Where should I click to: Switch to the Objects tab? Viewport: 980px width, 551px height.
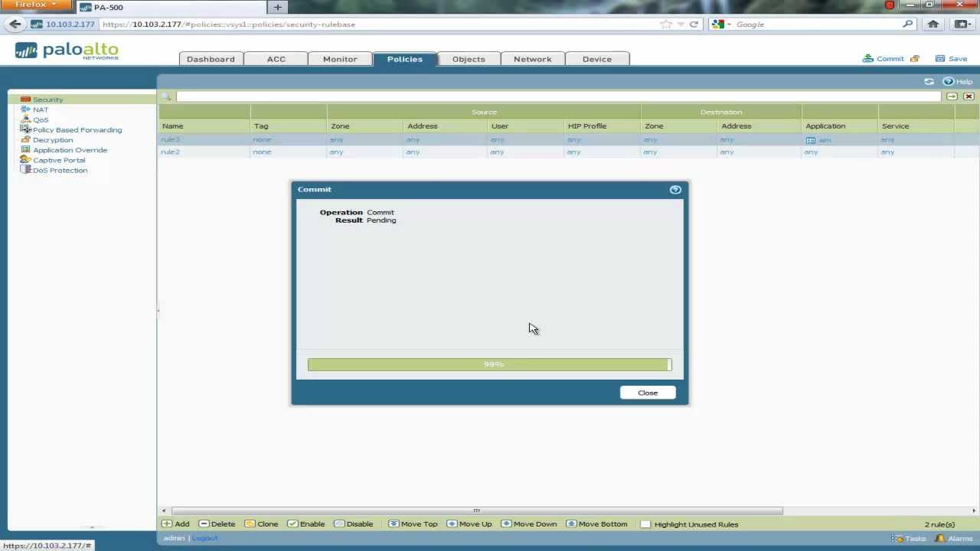coord(469,59)
